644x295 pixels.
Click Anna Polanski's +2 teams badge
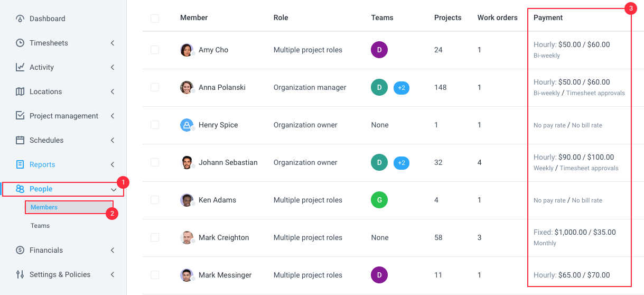click(402, 88)
